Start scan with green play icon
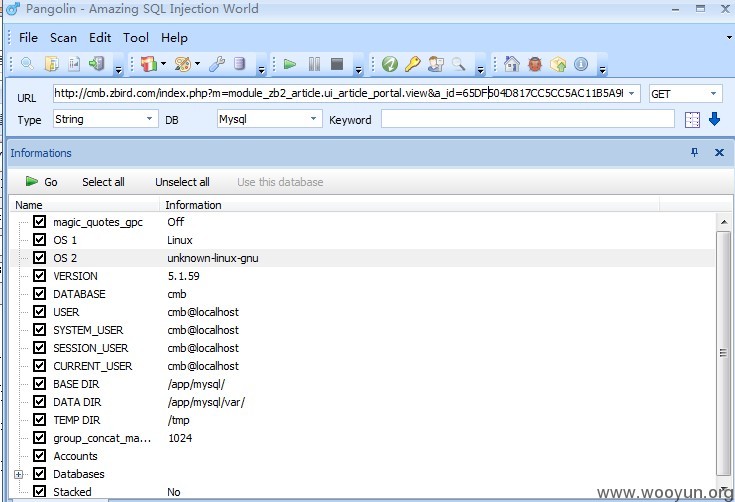Viewport: 735px width, 502px height. click(x=290, y=64)
